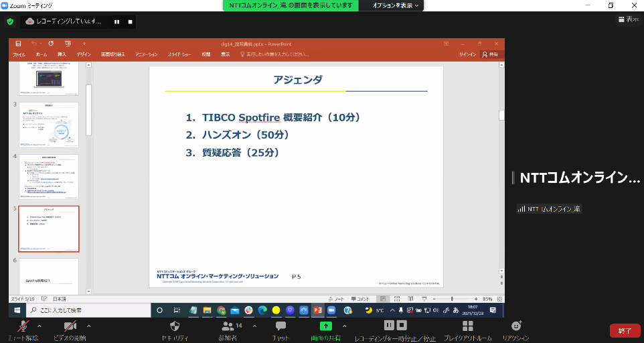Select slide 5 Agenda thumbnail
644x343 pixels.
tap(48, 229)
